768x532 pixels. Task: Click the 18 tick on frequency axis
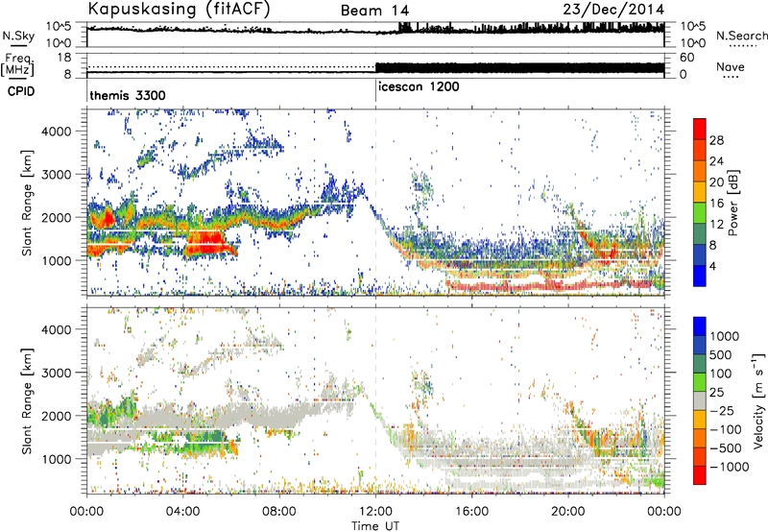63,58
